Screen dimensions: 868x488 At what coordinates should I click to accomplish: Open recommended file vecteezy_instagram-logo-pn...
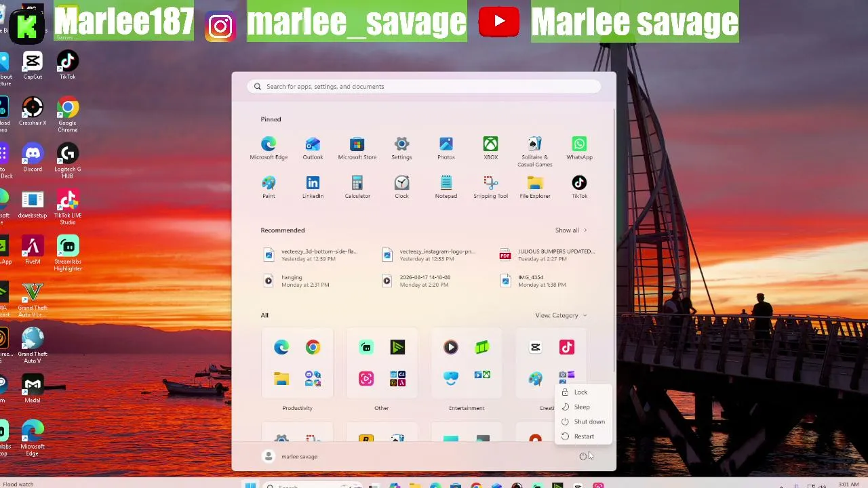[429, 255]
